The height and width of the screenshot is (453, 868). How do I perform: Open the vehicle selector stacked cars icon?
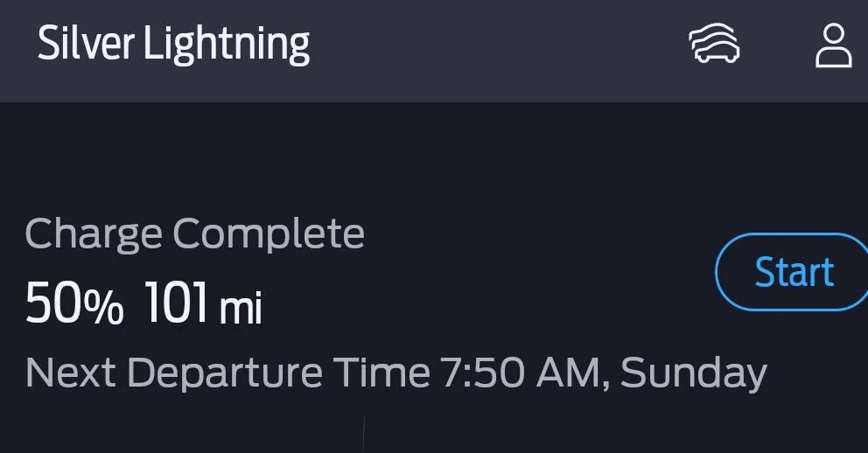(714, 45)
